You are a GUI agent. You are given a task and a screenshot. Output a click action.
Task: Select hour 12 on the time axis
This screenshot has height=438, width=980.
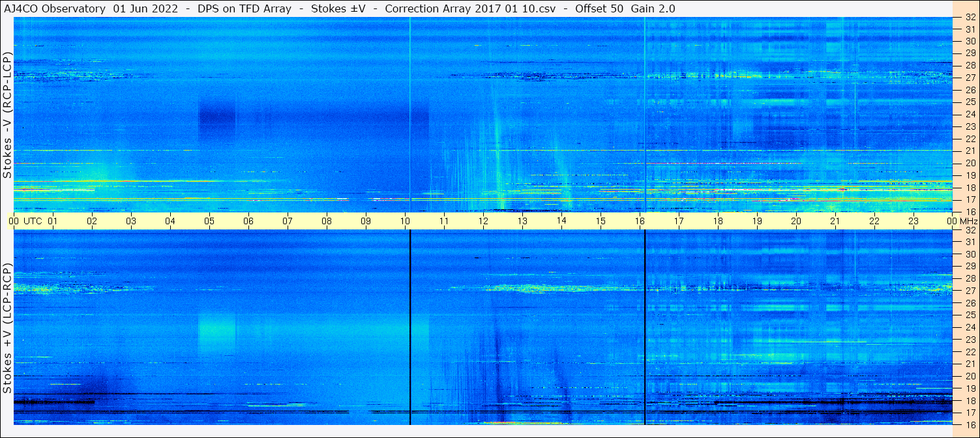[x=483, y=221]
